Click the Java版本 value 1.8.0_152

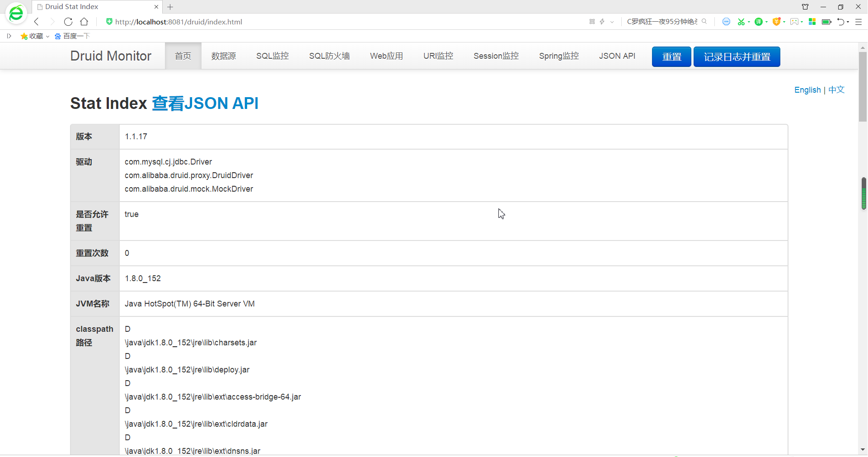click(x=143, y=278)
